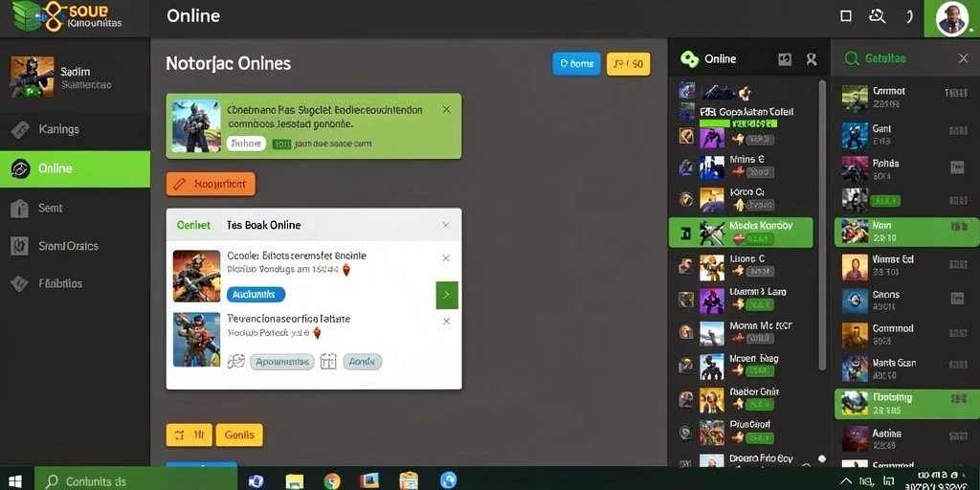Click the search magnifier icon in top bar

pyautogui.click(x=877, y=16)
